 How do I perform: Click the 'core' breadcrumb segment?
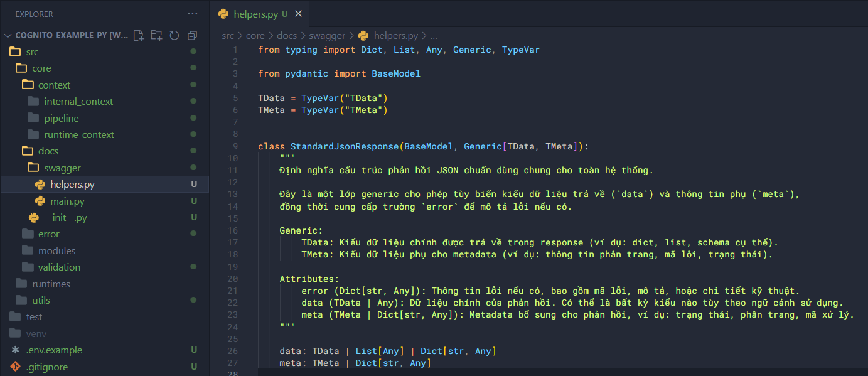tap(255, 36)
